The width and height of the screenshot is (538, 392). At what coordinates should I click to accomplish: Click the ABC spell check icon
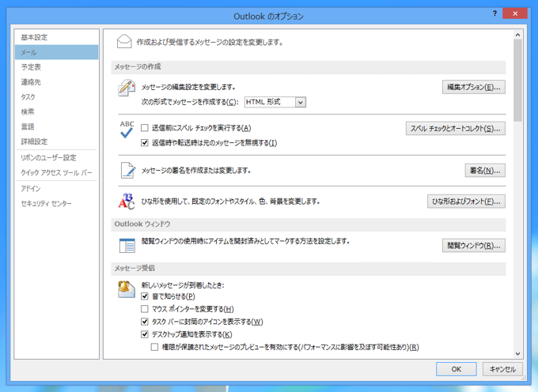127,130
